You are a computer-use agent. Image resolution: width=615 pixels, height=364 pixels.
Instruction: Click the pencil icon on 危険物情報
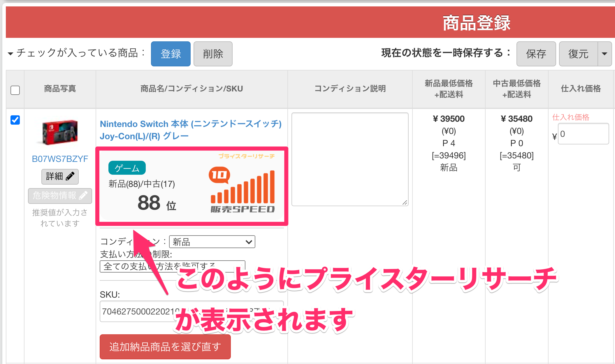pos(83,195)
